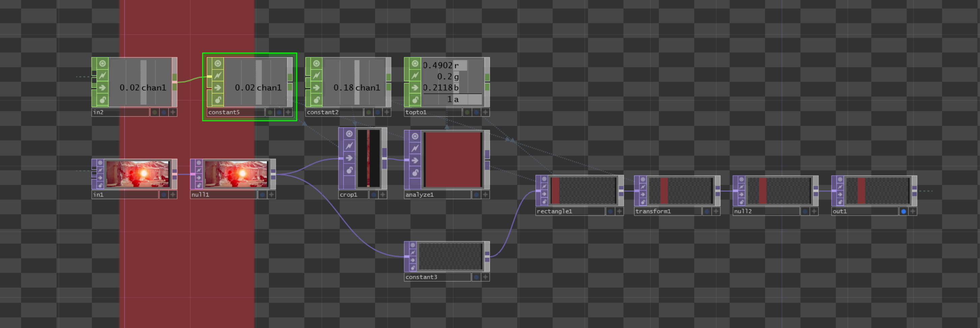Click the bypass arrow icon on analyze1
The width and height of the screenshot is (980, 328).
point(415,160)
